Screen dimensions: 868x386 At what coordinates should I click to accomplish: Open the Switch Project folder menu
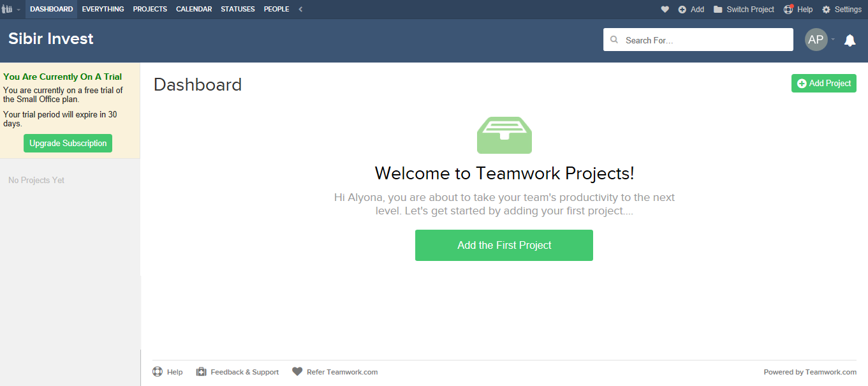click(x=744, y=10)
